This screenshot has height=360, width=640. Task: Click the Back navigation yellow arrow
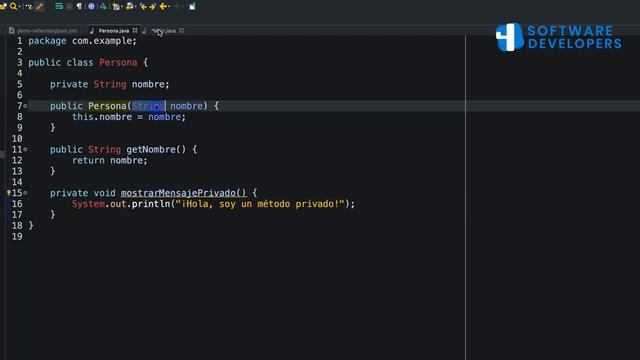point(163,6)
